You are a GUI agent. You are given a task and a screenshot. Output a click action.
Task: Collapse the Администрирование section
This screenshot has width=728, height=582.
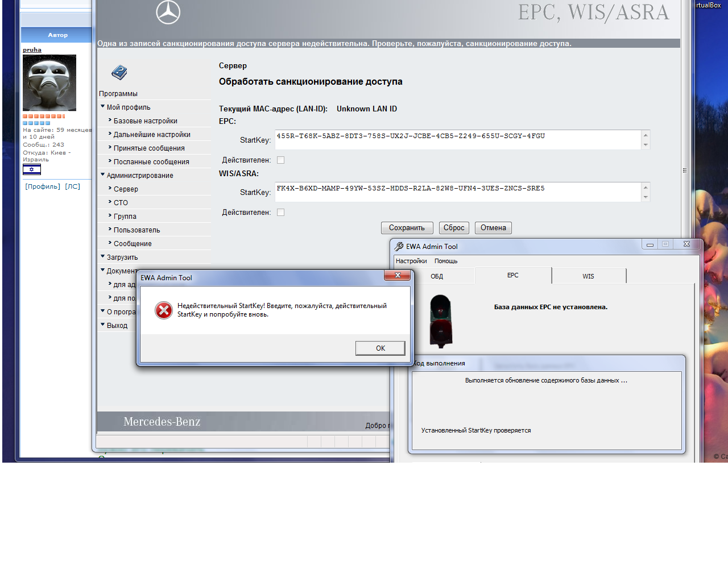pos(103,174)
